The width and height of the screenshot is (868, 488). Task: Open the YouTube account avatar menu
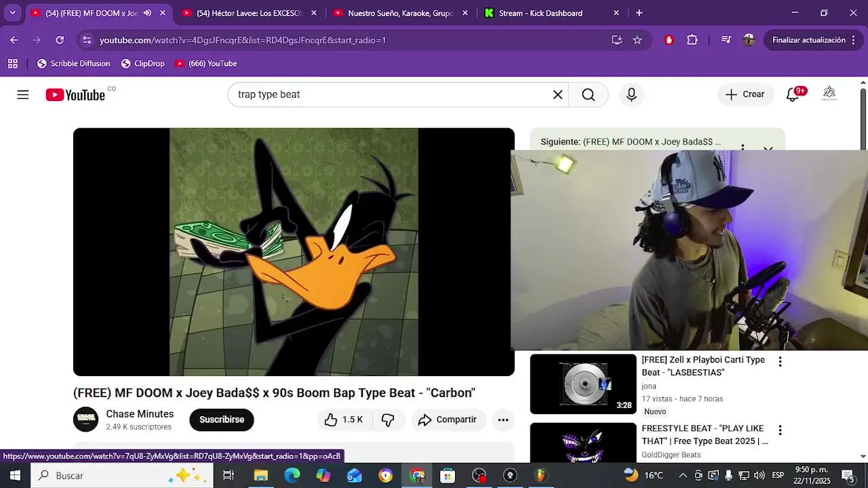click(829, 94)
